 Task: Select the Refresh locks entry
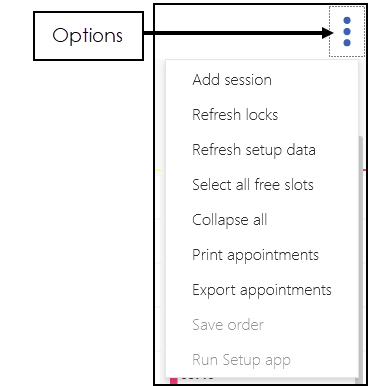coord(235,115)
